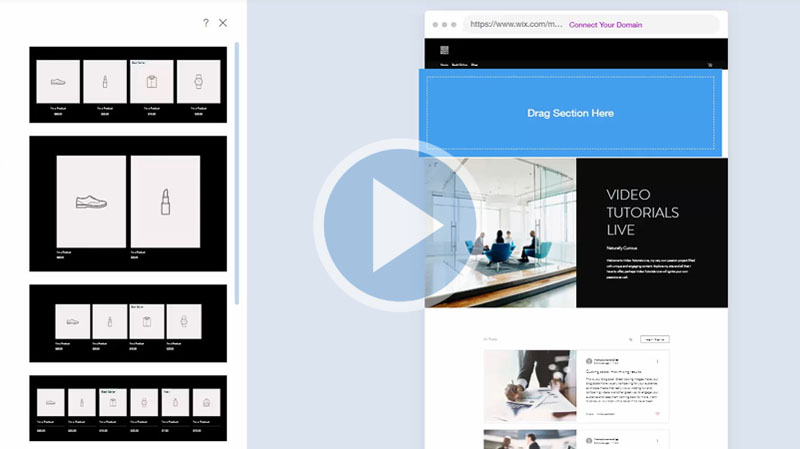Click the first blog post's handwriting image
This screenshot has width=800, height=449.
[x=529, y=386]
